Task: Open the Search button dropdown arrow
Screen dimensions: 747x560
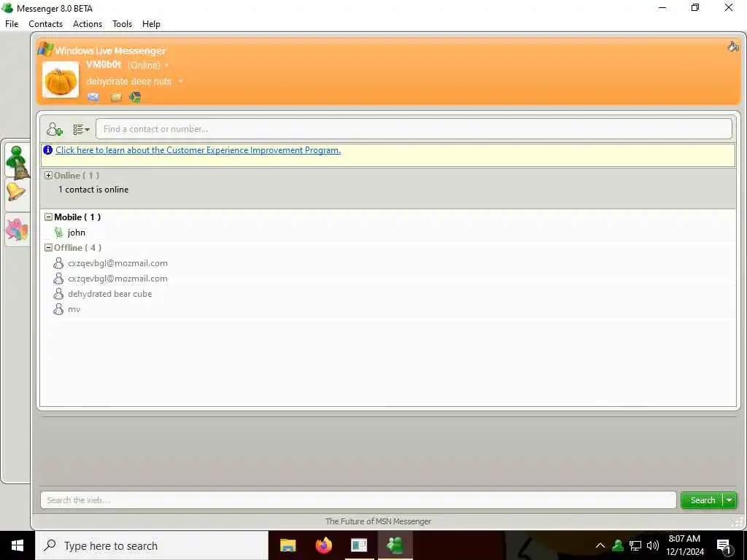Action: pos(729,500)
